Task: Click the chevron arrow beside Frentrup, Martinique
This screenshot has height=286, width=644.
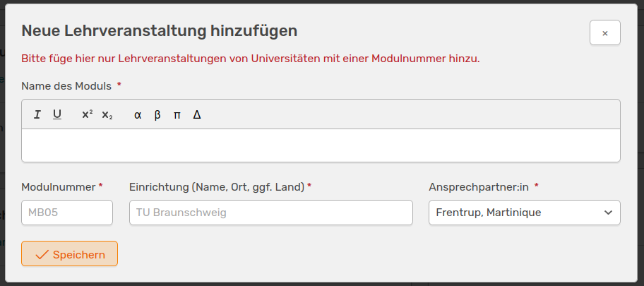Action: (608, 213)
